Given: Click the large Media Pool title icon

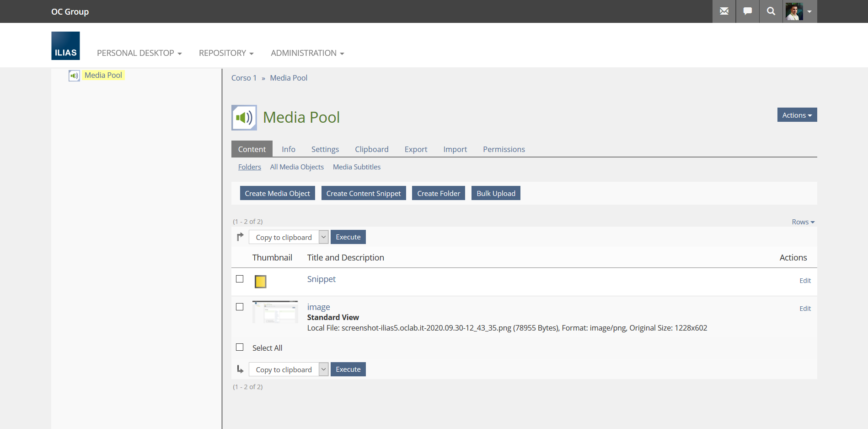Looking at the screenshot, I should [x=244, y=118].
